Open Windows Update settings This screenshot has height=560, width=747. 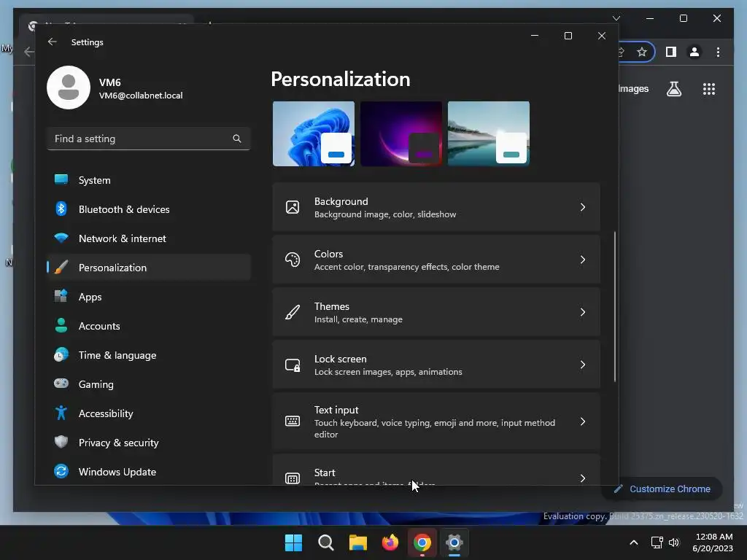coord(149,472)
